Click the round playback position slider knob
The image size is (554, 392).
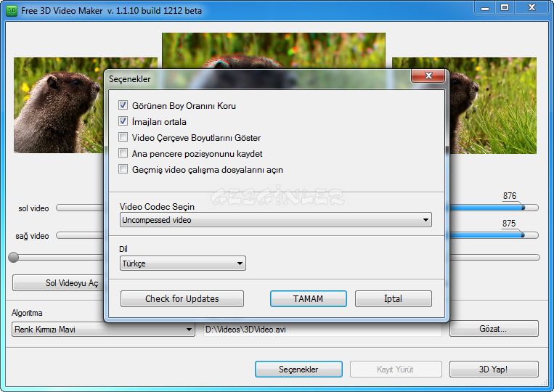13,257
